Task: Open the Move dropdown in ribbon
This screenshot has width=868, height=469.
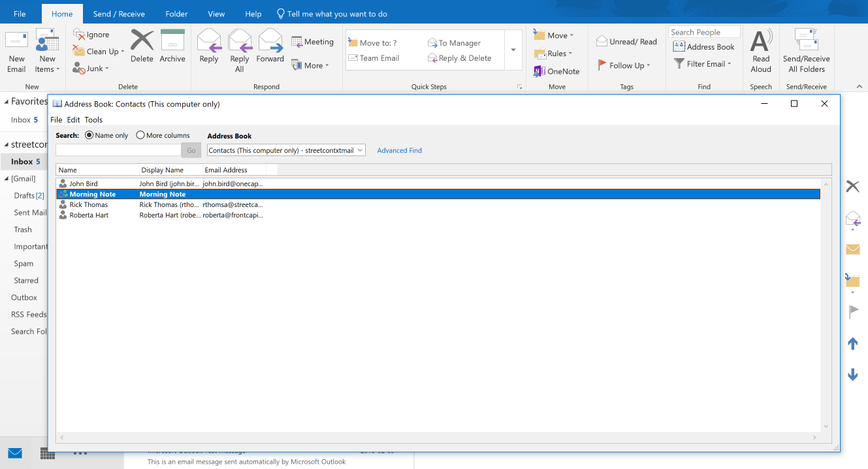Action: click(553, 35)
